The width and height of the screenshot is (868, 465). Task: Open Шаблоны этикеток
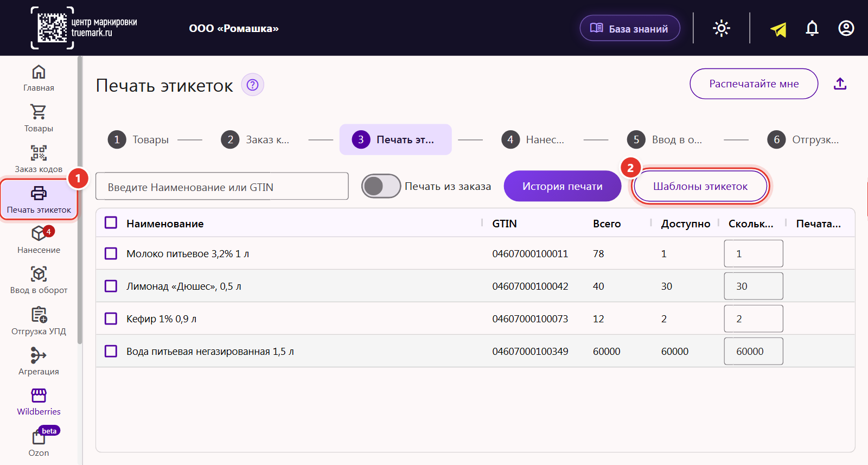(700, 186)
